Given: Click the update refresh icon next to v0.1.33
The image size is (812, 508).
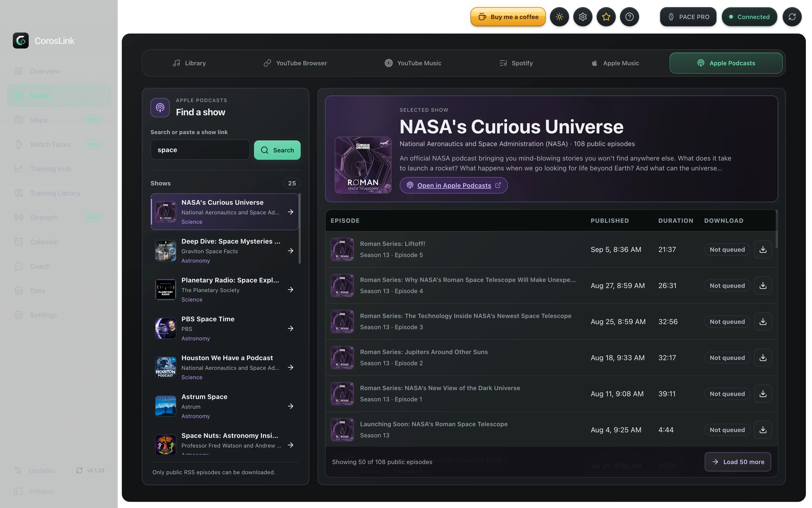Looking at the screenshot, I should click(x=79, y=470).
